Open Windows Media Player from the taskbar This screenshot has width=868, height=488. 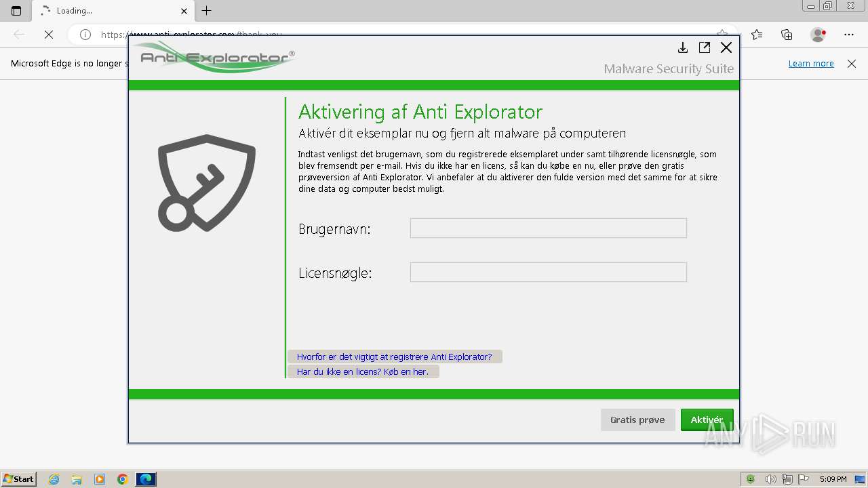(x=100, y=479)
